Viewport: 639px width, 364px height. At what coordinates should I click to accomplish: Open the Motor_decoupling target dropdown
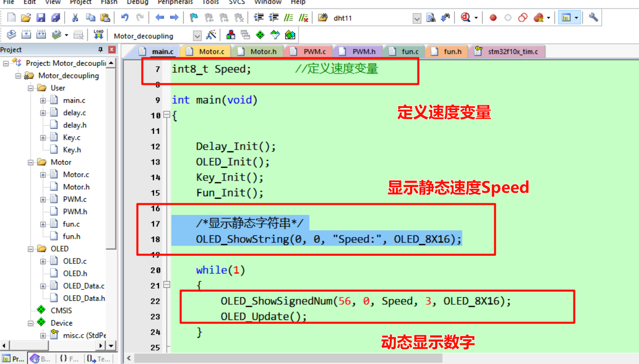197,36
